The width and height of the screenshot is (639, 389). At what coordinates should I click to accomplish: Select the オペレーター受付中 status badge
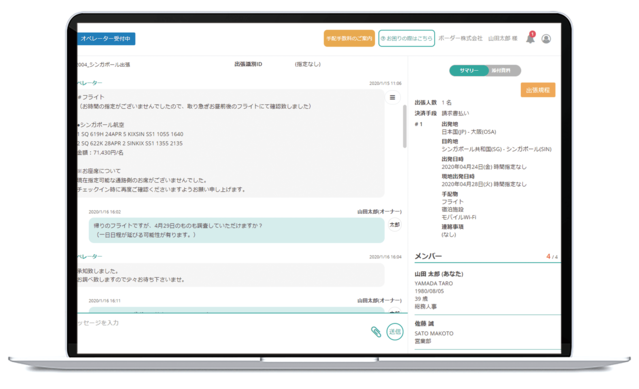tap(106, 39)
